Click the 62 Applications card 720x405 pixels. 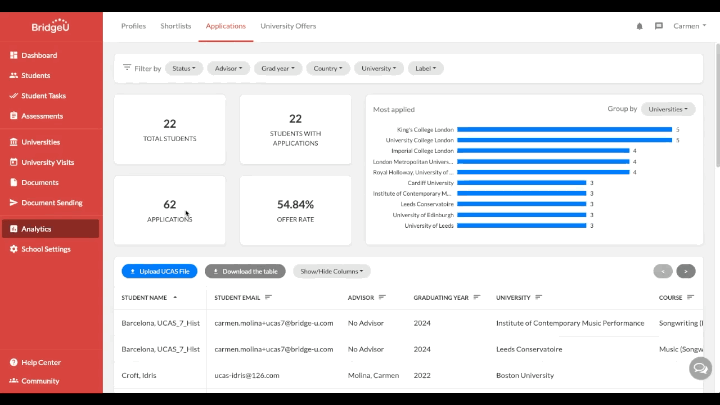click(x=169, y=210)
